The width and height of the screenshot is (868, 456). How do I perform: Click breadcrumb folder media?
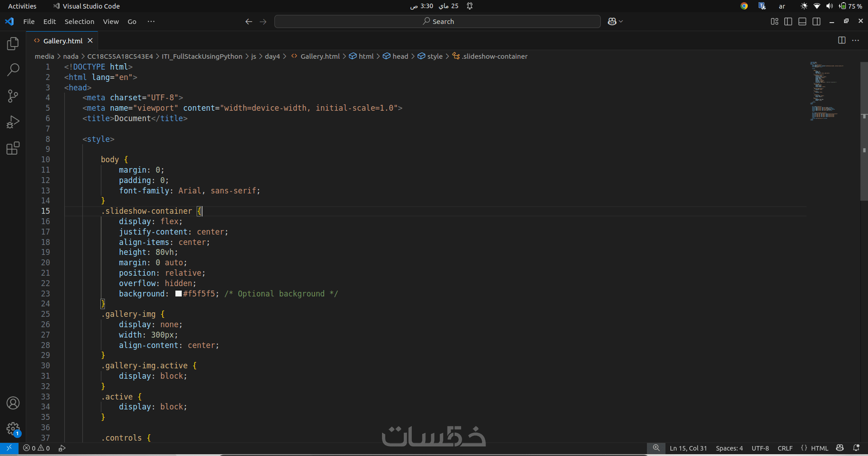(44, 56)
